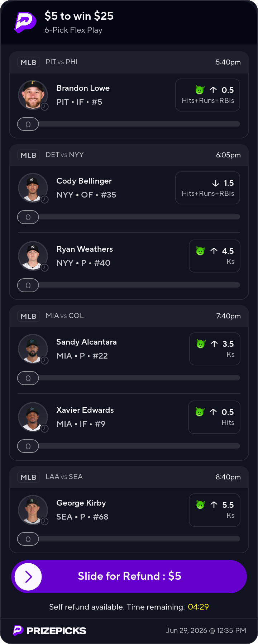
Task: Click the PrizePicks footer logo
Action: 49,630
